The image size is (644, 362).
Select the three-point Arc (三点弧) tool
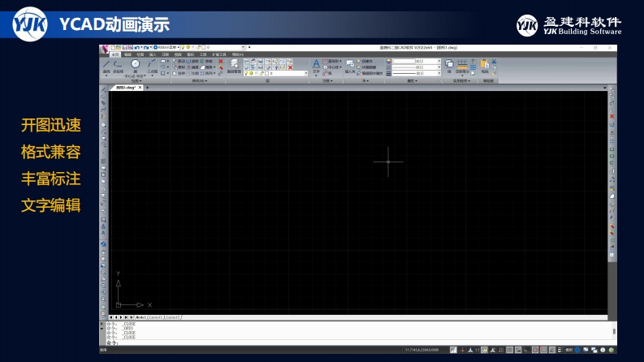click(153, 64)
